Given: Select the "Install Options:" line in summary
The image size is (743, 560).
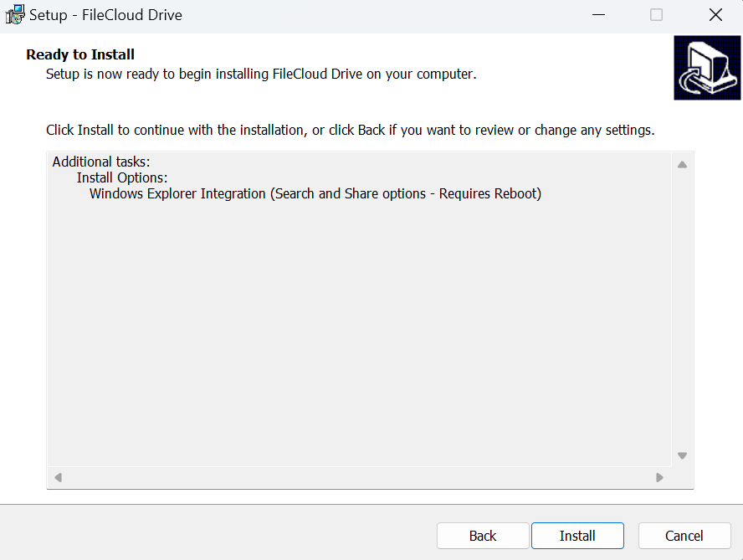Looking at the screenshot, I should pyautogui.click(x=122, y=178).
